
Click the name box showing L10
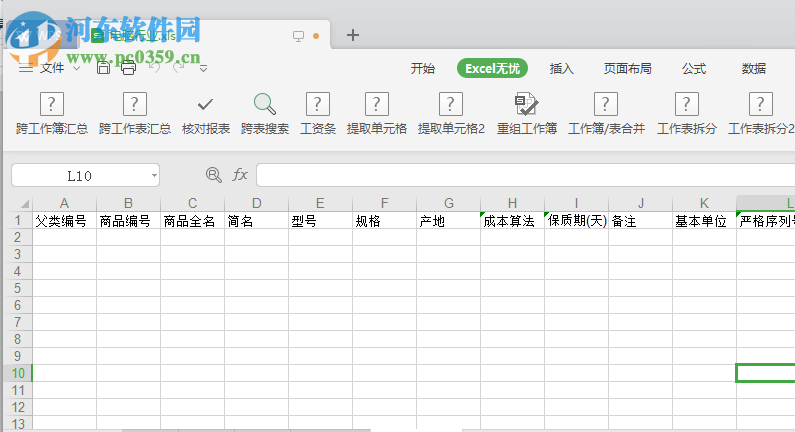(80, 175)
